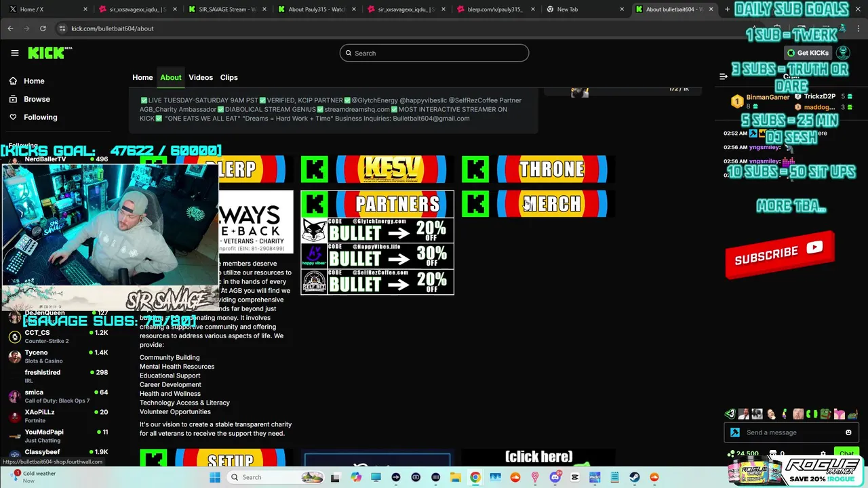The image size is (868, 488).
Task: Open the emoji picker in chat input
Action: click(848, 432)
